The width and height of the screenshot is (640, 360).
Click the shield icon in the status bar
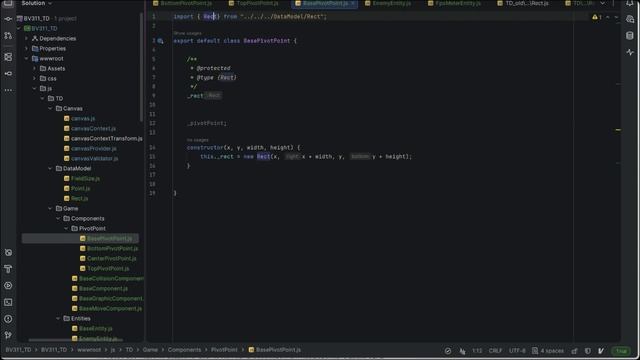pyautogui.click(x=588, y=351)
